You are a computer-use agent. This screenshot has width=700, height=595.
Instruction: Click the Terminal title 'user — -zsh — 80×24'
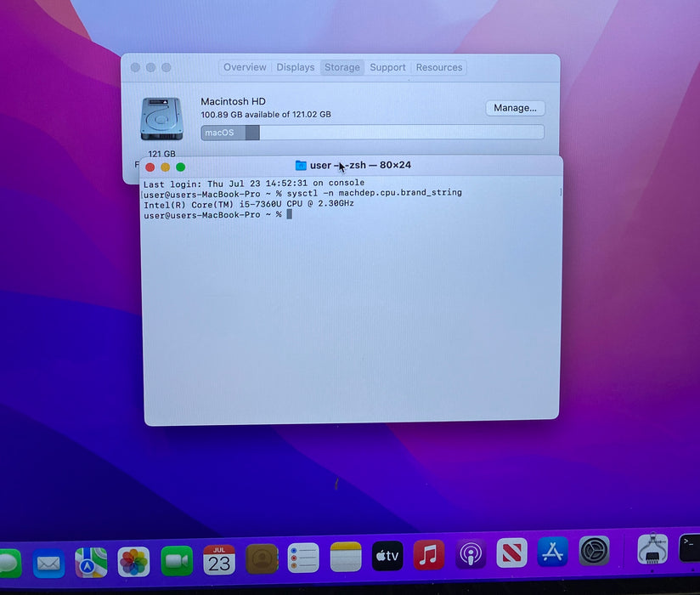tap(360, 165)
